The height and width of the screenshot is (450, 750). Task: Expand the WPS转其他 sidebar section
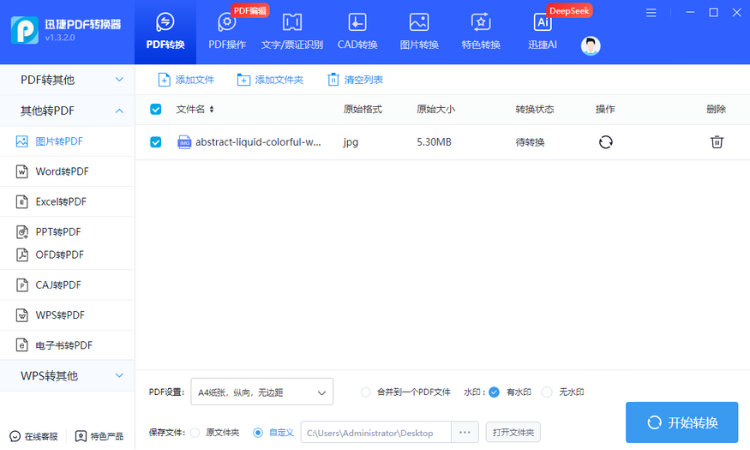coord(67,376)
